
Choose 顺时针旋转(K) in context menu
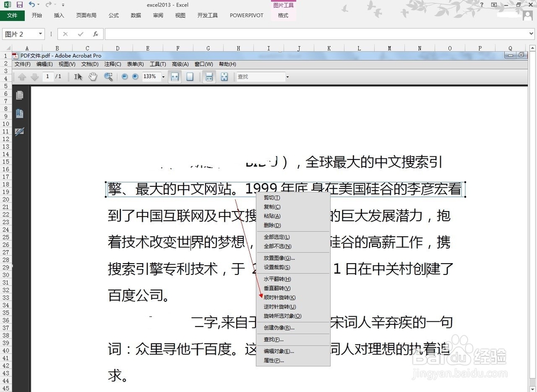pos(293,297)
